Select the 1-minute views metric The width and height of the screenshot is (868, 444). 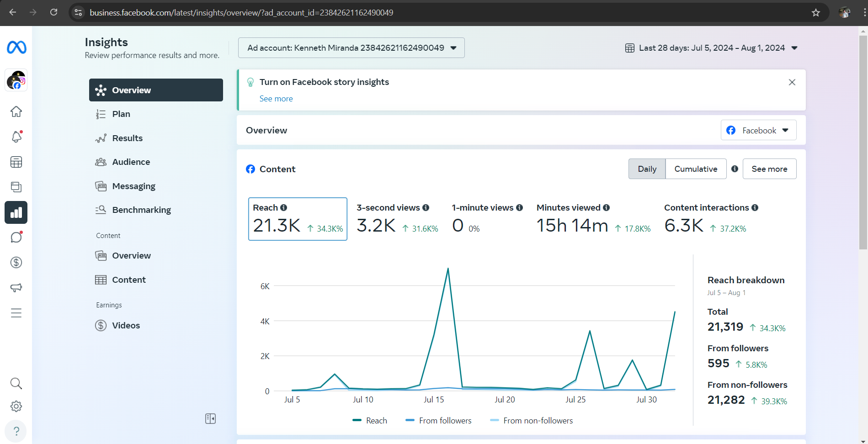[487, 219]
